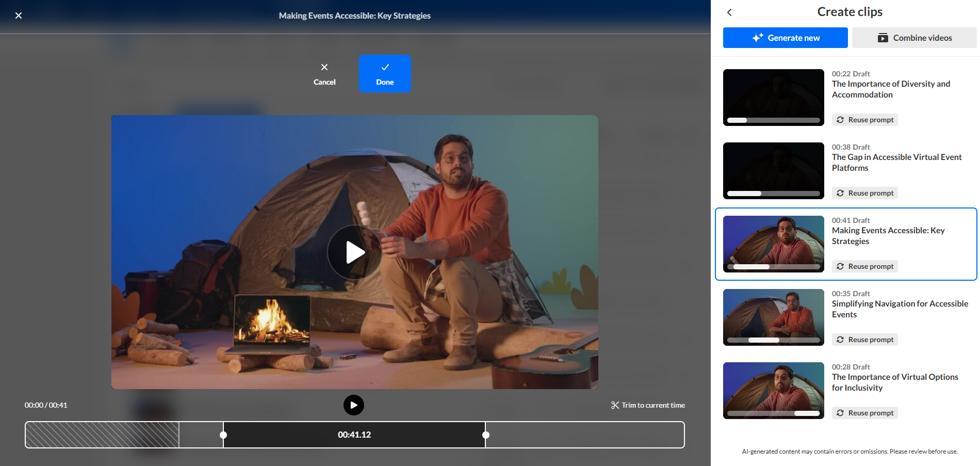Open the Importance of Diversity and Accommodation thumbnail
The height and width of the screenshot is (466, 980).
click(x=773, y=97)
